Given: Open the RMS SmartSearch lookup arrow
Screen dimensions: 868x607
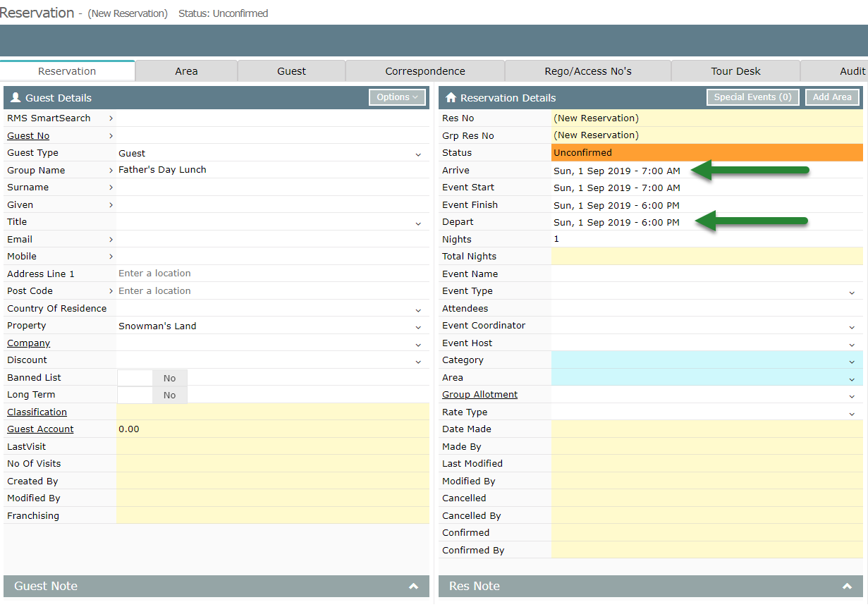Looking at the screenshot, I should (x=111, y=118).
